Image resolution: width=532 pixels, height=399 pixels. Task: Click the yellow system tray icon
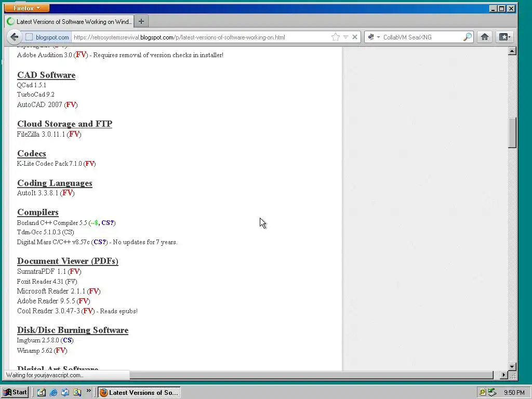tap(482, 393)
